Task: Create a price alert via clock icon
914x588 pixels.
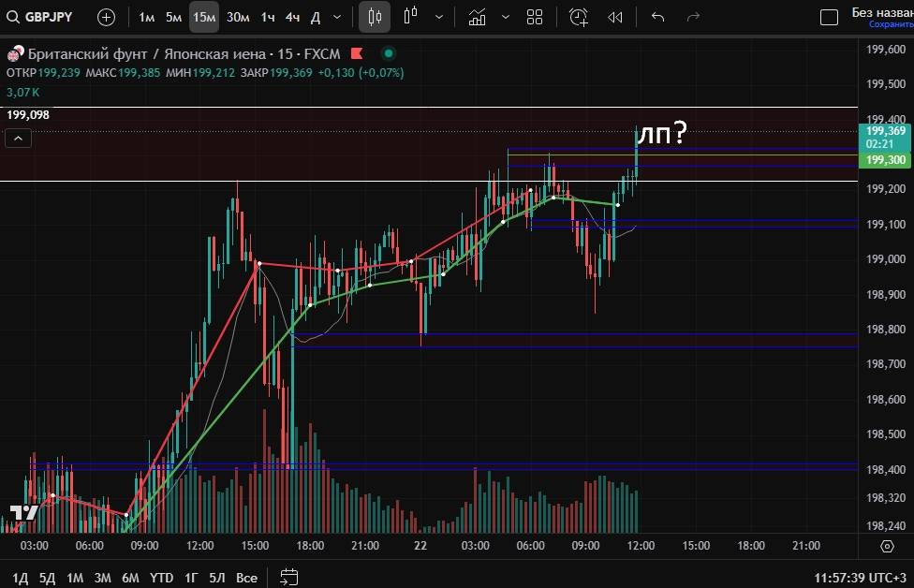Action: [579, 17]
